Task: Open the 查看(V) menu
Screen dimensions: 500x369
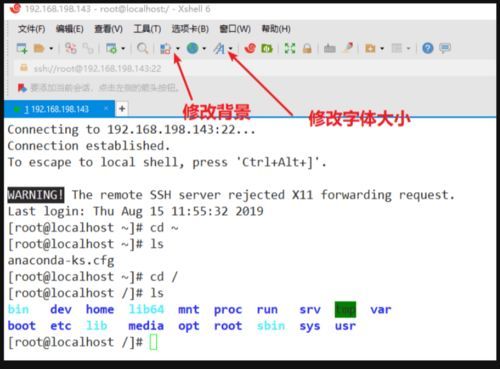Action: coord(108,29)
